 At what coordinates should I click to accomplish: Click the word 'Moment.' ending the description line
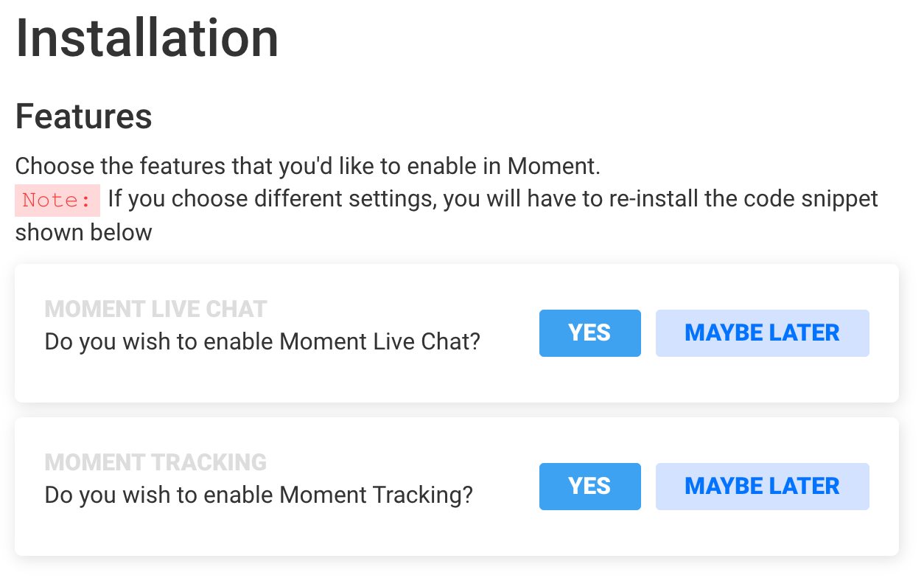[553, 167]
